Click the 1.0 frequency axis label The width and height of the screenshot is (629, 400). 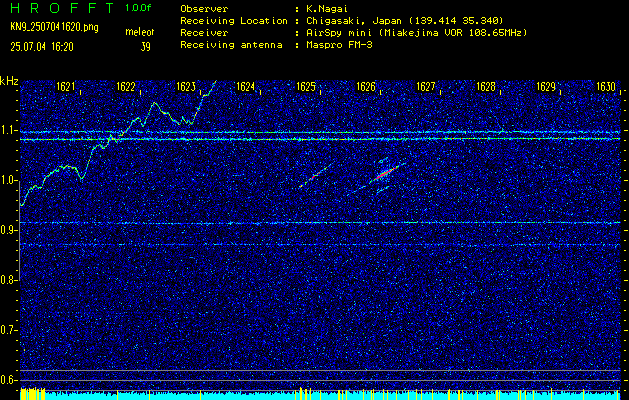8,181
